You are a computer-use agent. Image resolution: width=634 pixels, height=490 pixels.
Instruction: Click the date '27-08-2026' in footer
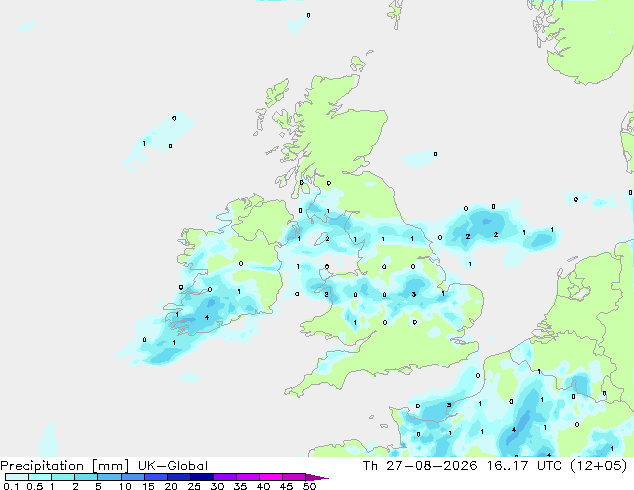click(431, 466)
